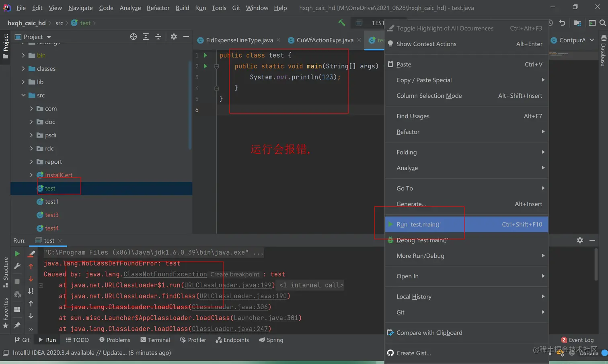Screen dimensions: 608x364
Task: Open URLClassLoader.java:199 link
Action: [x=228, y=285]
